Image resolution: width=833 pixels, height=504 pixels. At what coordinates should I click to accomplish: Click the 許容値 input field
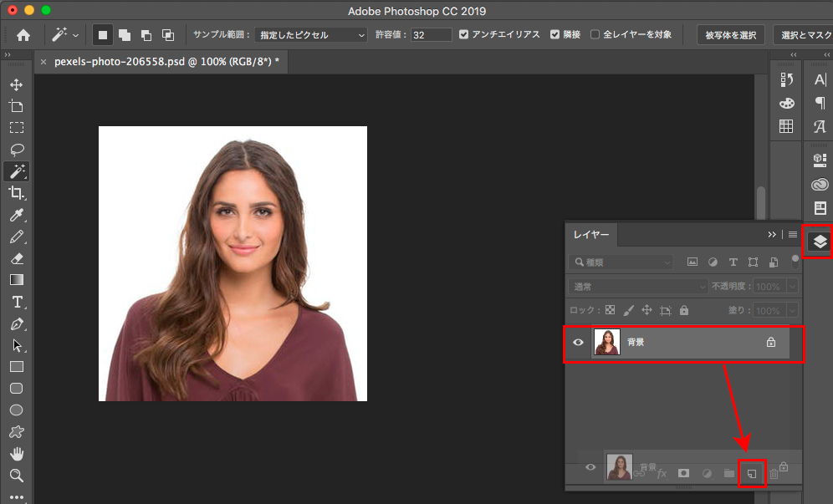click(431, 35)
